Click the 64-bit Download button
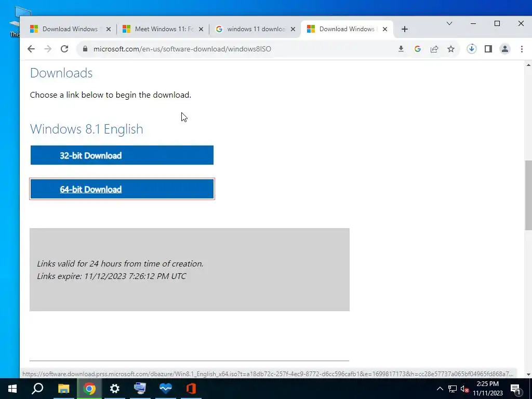The height and width of the screenshot is (399, 532). [x=122, y=189]
